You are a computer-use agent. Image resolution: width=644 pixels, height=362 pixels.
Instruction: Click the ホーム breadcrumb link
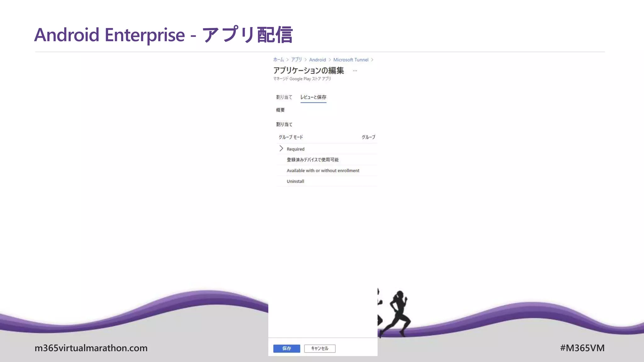(x=278, y=60)
